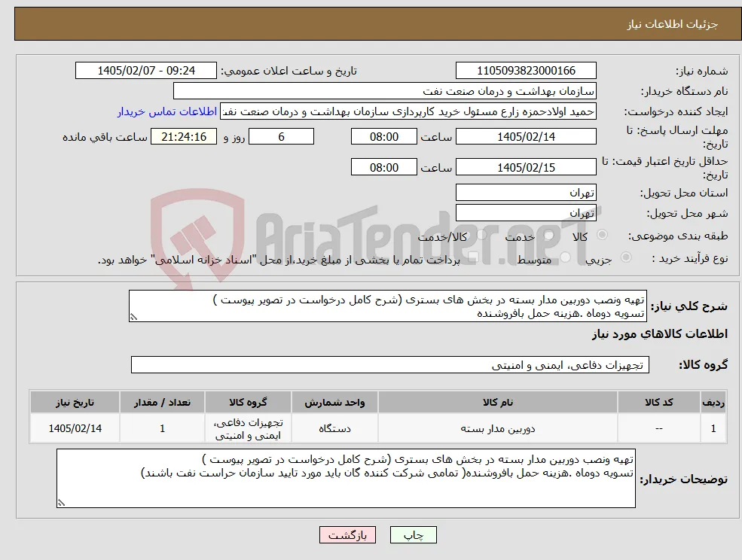Click the ردیف column header
The image size is (742, 560).
click(713, 403)
